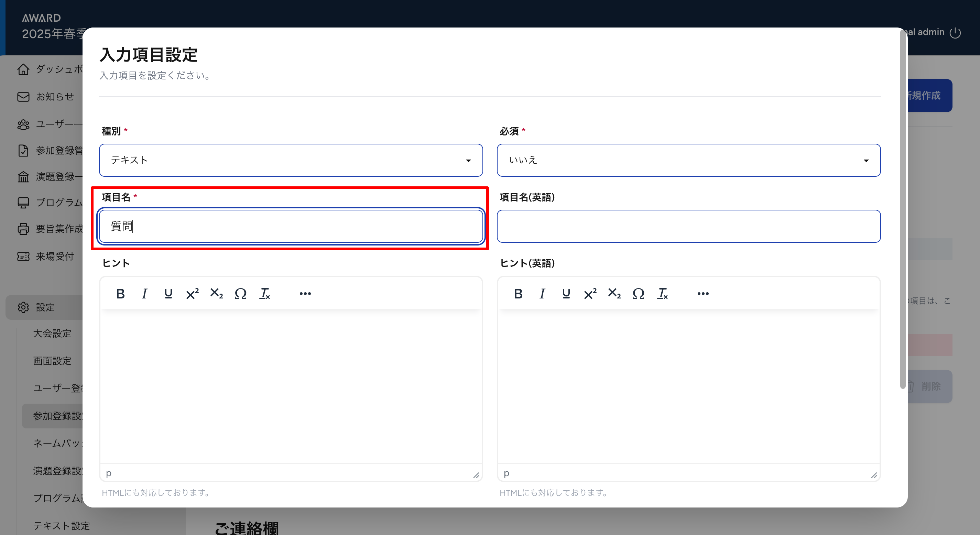This screenshot has width=980, height=535.
Task: Toggle italic in the ヒント editor
Action: (x=144, y=294)
